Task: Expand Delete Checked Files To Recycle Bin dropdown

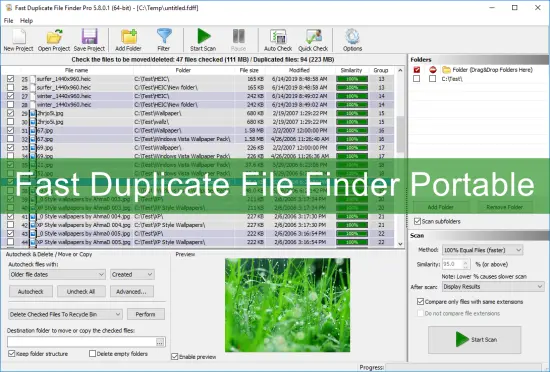Action: point(65,314)
